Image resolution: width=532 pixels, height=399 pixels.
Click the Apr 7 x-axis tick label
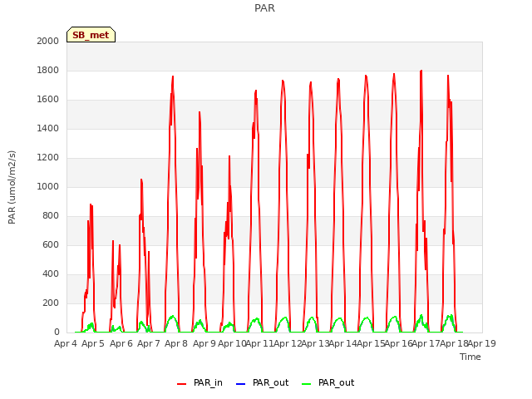[x=149, y=343]
